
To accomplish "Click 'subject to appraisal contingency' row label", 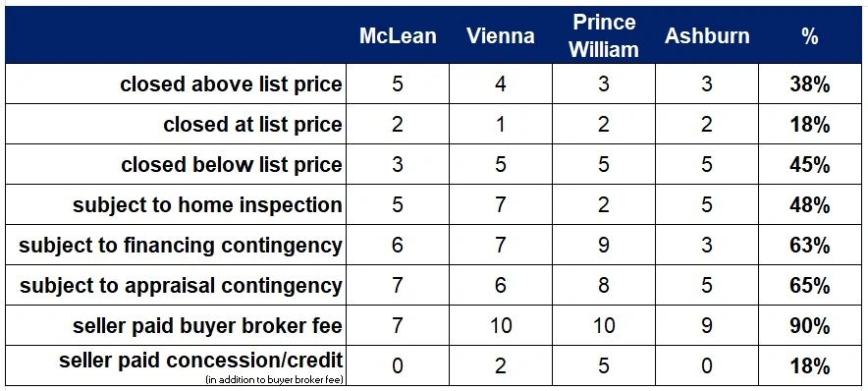I will (181, 286).
